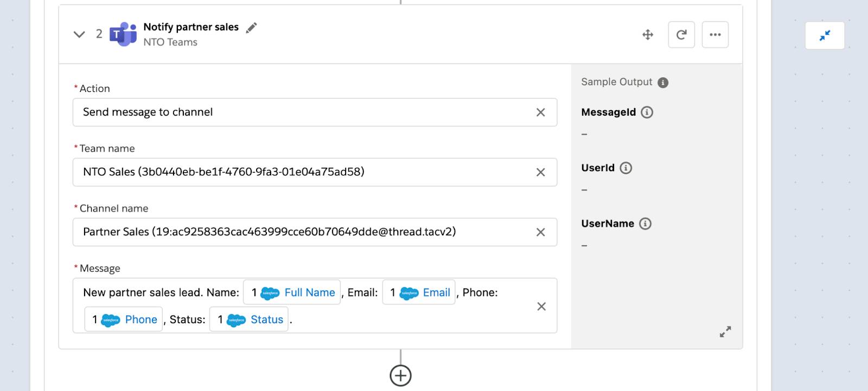Click the MessageId output label
This screenshot has height=391, width=868.
point(608,112)
